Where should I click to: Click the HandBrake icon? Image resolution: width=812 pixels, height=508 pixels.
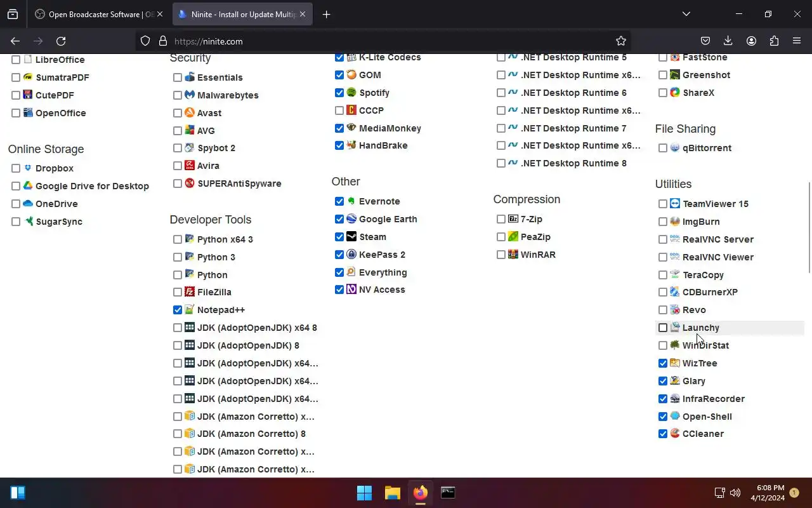tap(351, 145)
